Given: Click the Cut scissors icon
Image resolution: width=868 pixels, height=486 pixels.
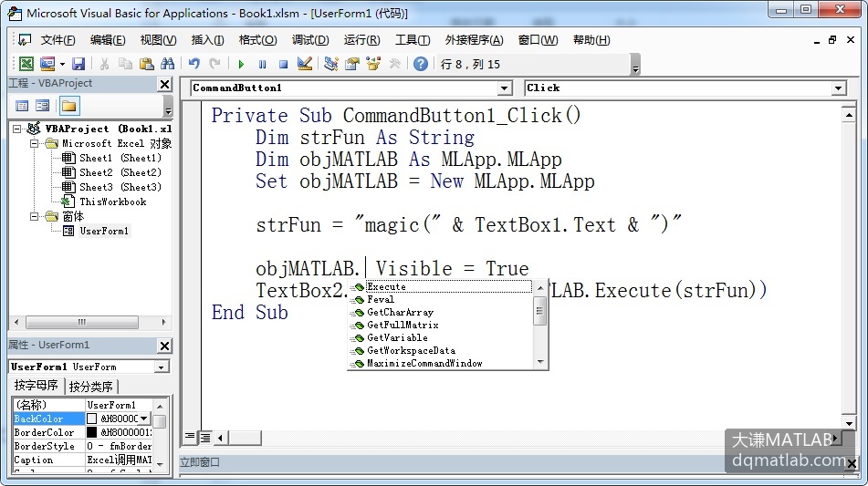Looking at the screenshot, I should 104,64.
